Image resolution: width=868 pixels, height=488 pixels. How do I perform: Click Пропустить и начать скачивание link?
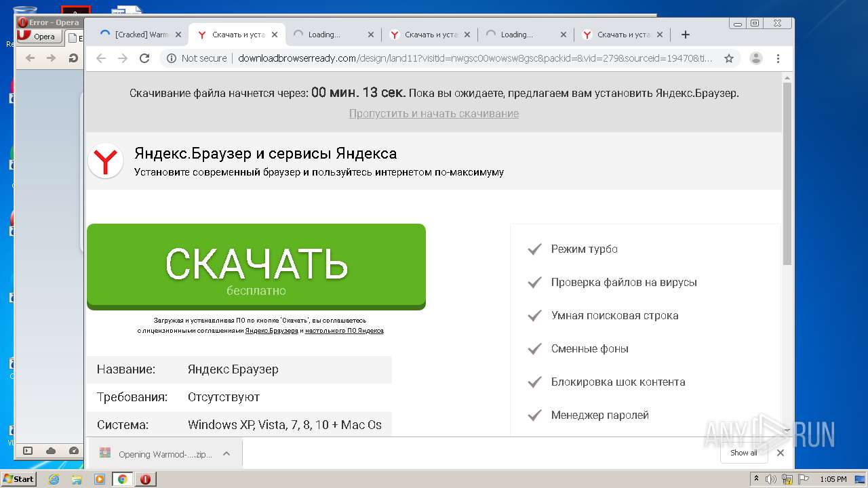pos(434,113)
